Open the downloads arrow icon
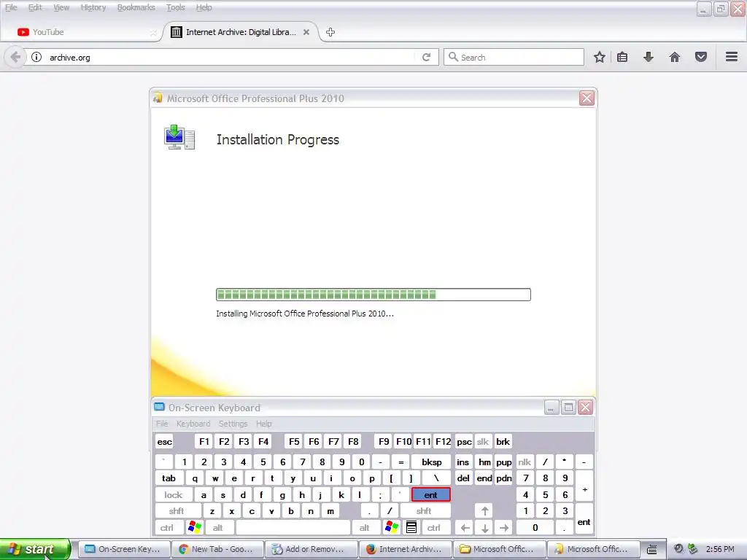The width and height of the screenshot is (747, 560). click(649, 57)
